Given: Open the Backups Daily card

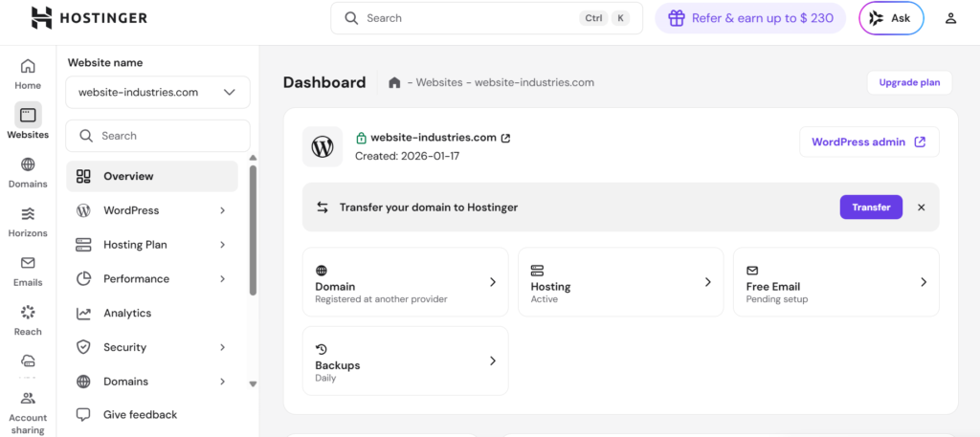Looking at the screenshot, I should pyautogui.click(x=405, y=361).
